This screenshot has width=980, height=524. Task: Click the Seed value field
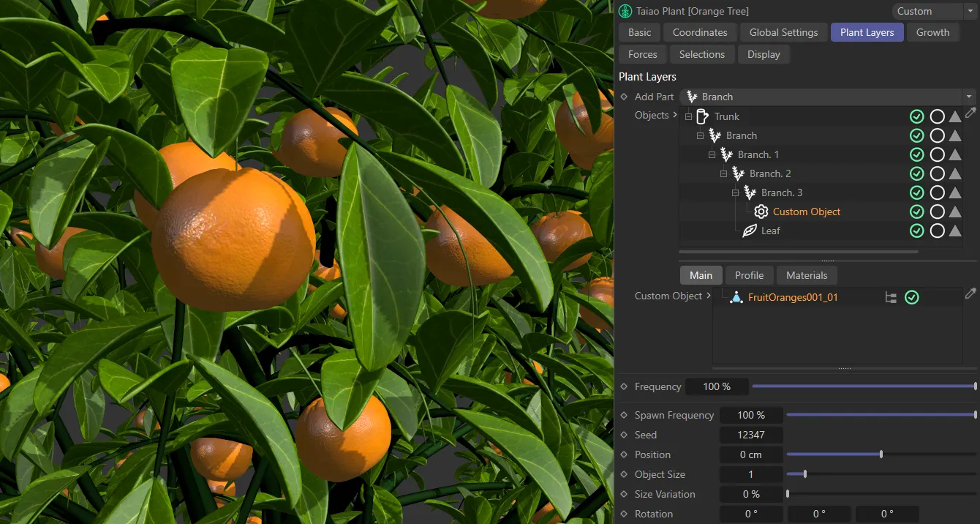pyautogui.click(x=751, y=434)
